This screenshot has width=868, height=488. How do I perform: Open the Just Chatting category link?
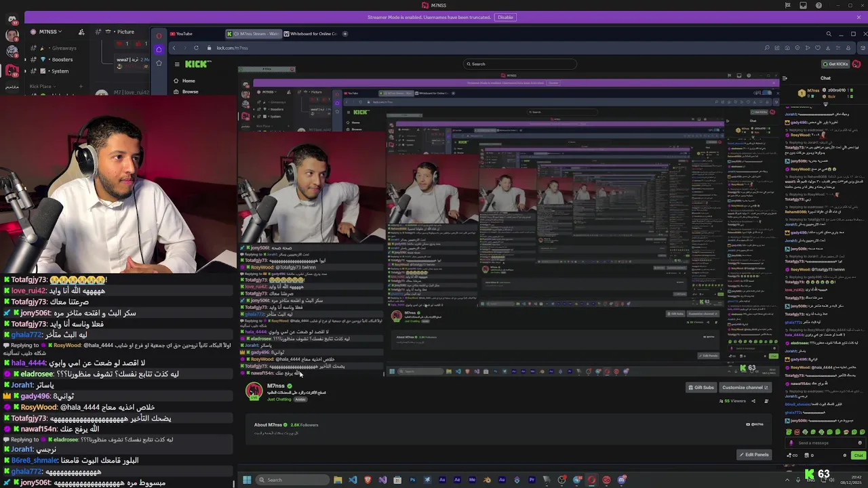pyautogui.click(x=279, y=399)
